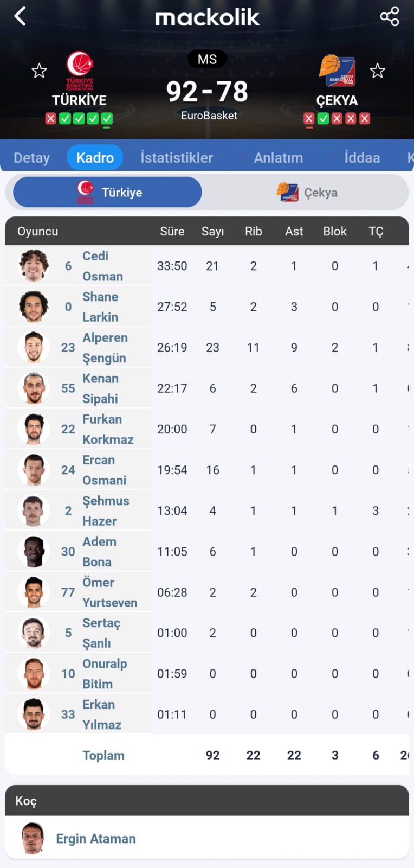
Task: Tap the Czech Basketball Team logo
Action: [337, 71]
